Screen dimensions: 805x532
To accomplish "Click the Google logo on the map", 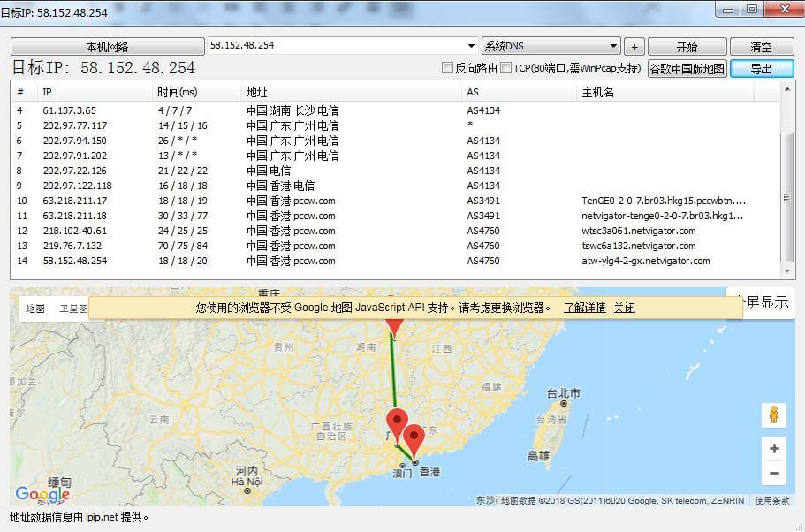I will [42, 495].
